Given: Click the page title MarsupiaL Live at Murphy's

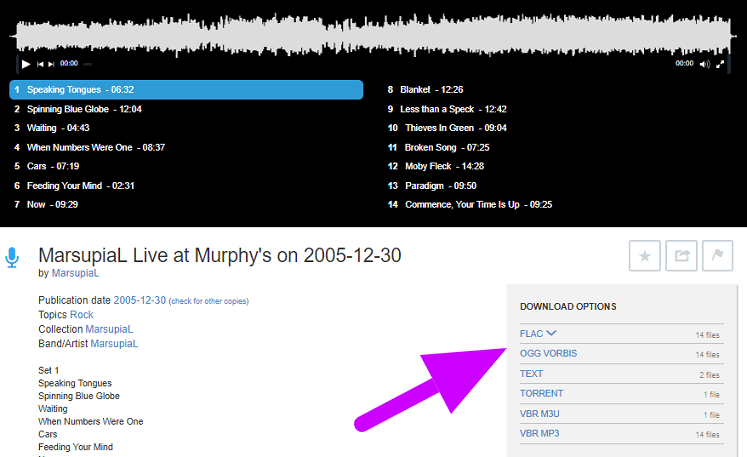Looking at the screenshot, I should (220, 255).
